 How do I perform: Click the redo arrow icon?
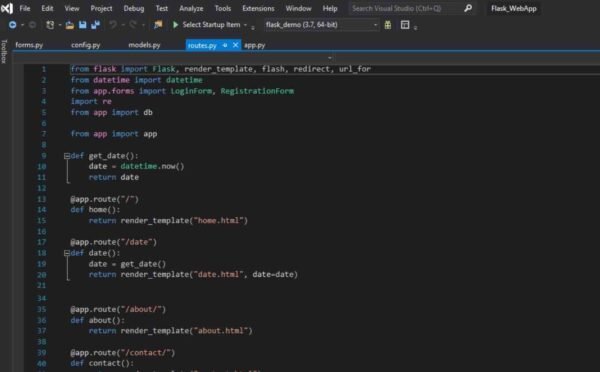(133, 25)
